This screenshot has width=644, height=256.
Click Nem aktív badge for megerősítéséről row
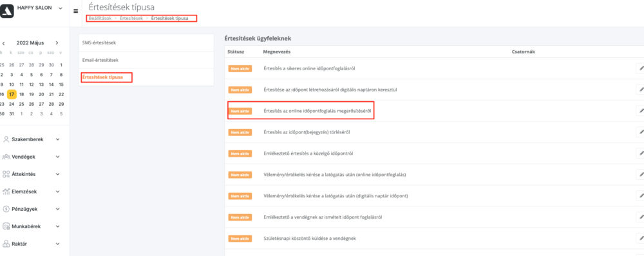point(240,111)
